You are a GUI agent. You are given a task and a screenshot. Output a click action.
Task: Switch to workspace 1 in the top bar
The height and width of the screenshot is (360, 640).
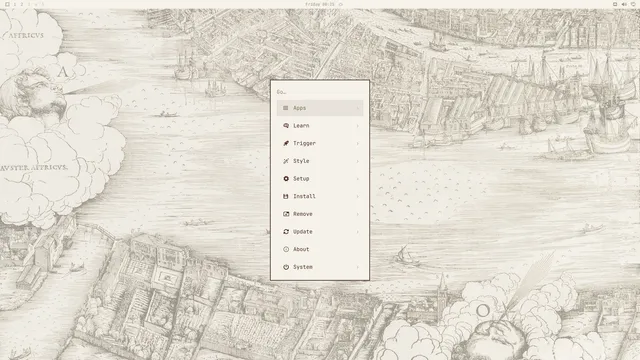click(15, 4)
